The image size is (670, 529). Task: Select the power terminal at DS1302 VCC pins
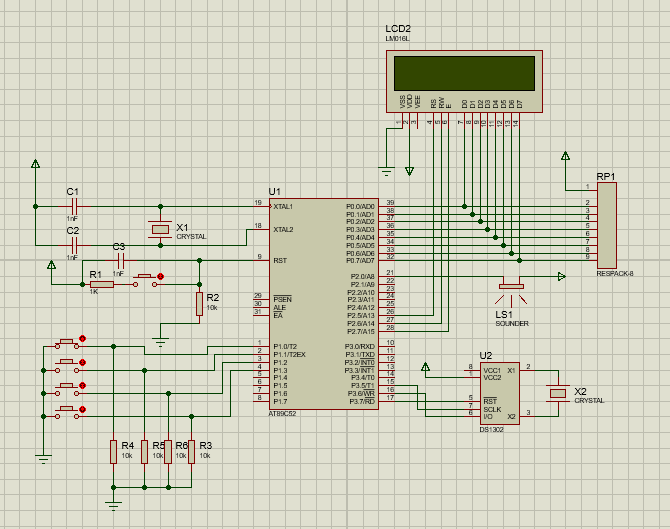(x=425, y=367)
